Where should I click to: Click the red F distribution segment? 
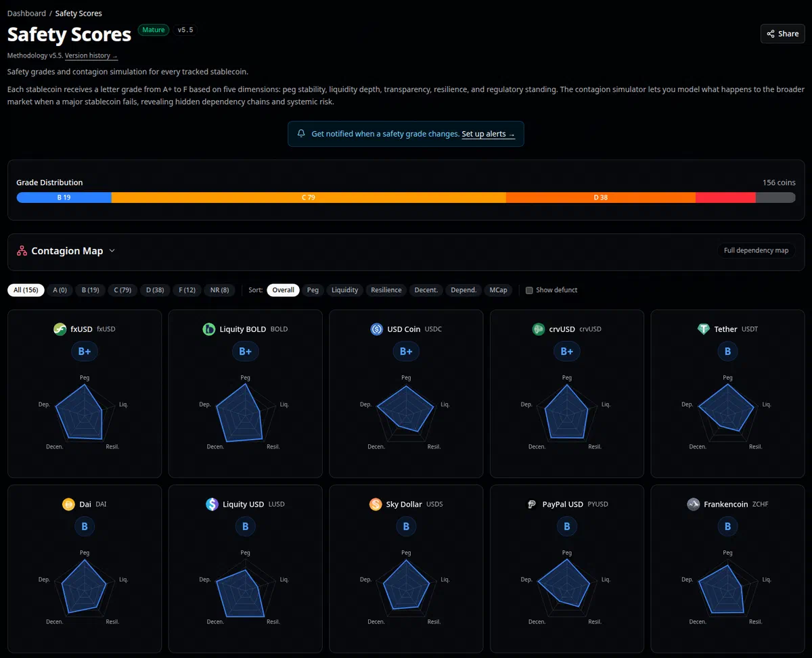coord(725,197)
